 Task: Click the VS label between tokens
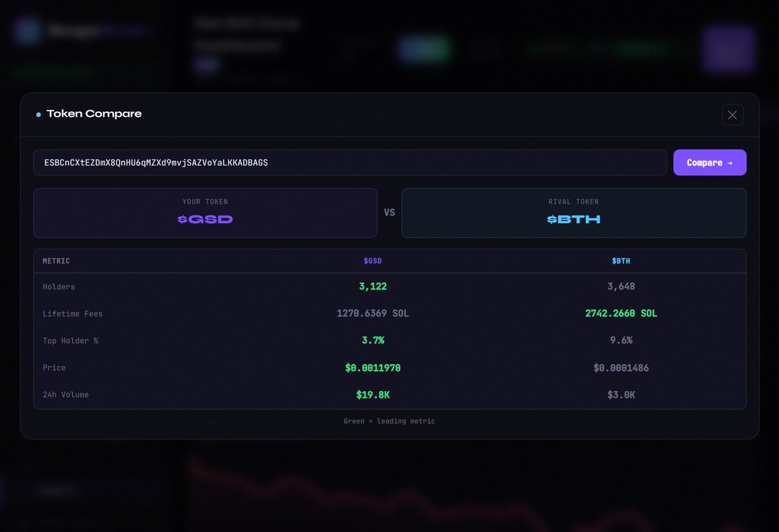coord(389,213)
